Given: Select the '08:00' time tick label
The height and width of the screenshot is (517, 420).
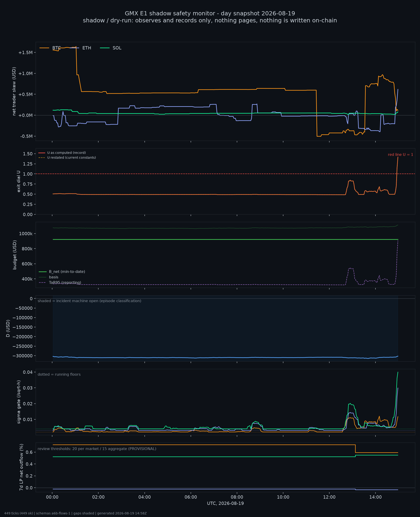Looking at the screenshot, I should (x=237, y=497).
